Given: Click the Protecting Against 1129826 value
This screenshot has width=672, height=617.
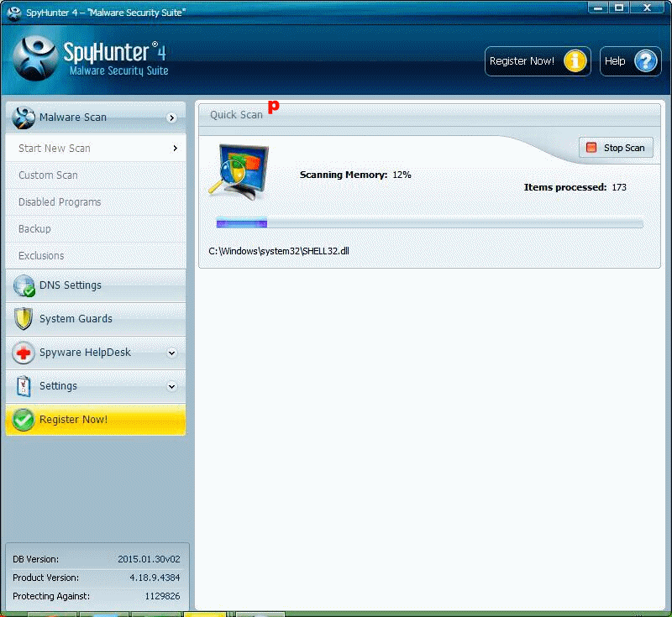Looking at the screenshot, I should pos(162,597).
